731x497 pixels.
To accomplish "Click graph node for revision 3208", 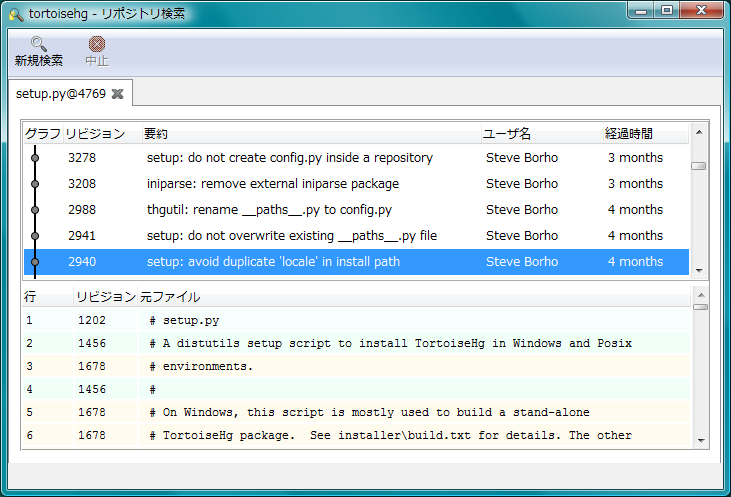I will (35, 184).
